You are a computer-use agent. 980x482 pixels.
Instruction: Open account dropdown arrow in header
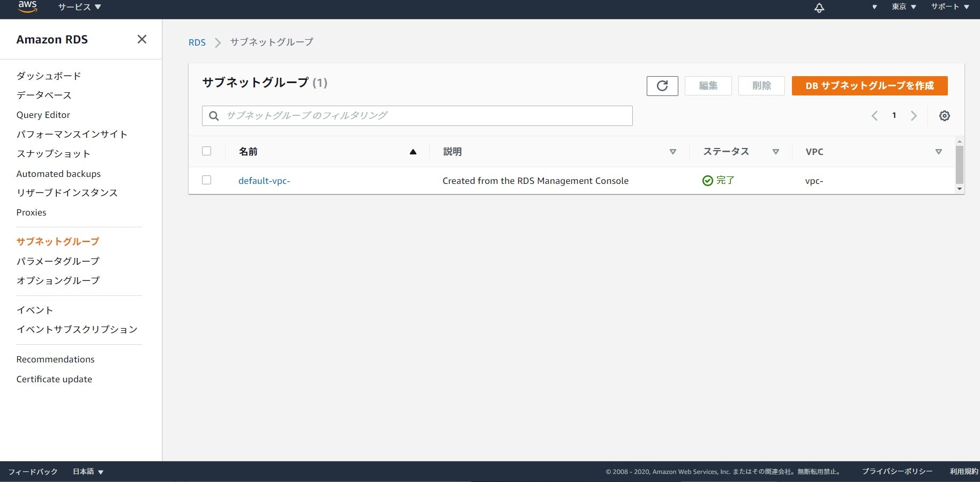pyautogui.click(x=874, y=7)
